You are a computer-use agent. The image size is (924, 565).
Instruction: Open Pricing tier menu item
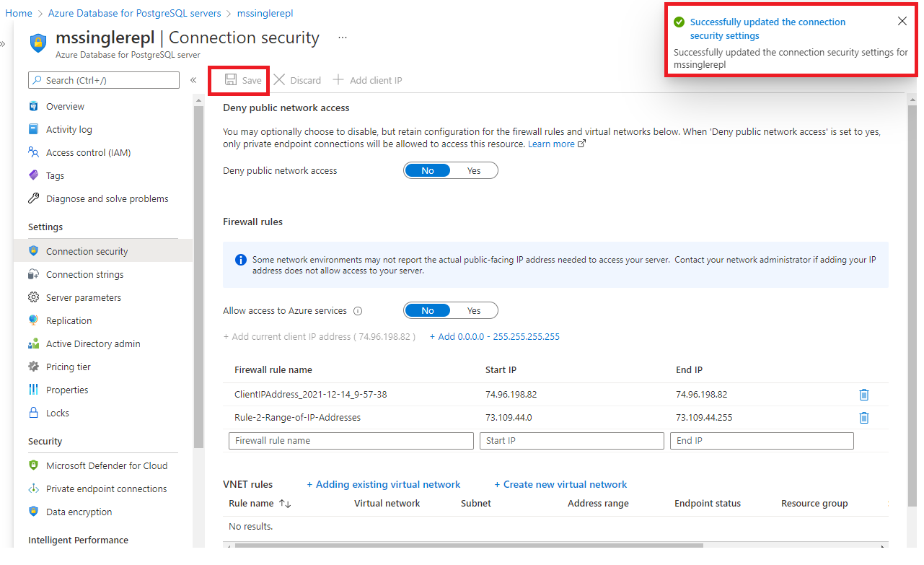[x=69, y=367]
